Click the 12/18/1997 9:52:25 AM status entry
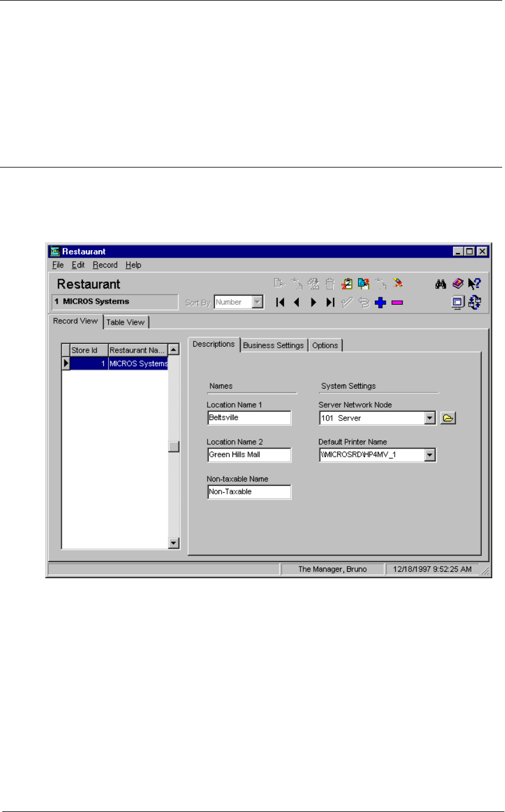Screen dimensions: 505x812 coord(432,569)
